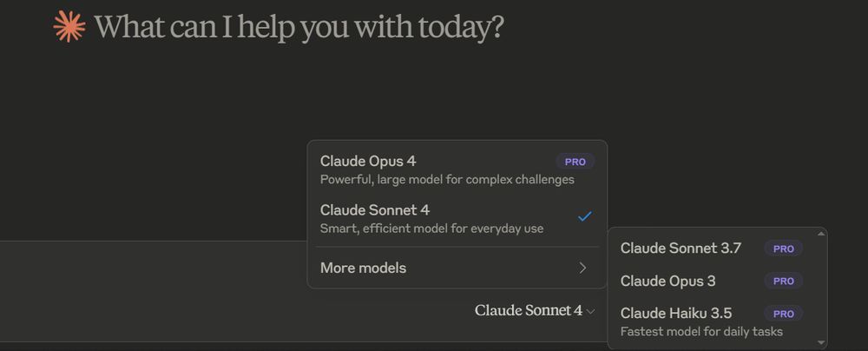Click the orange Claude starburst logo
868x351 pixels.
click(x=69, y=27)
